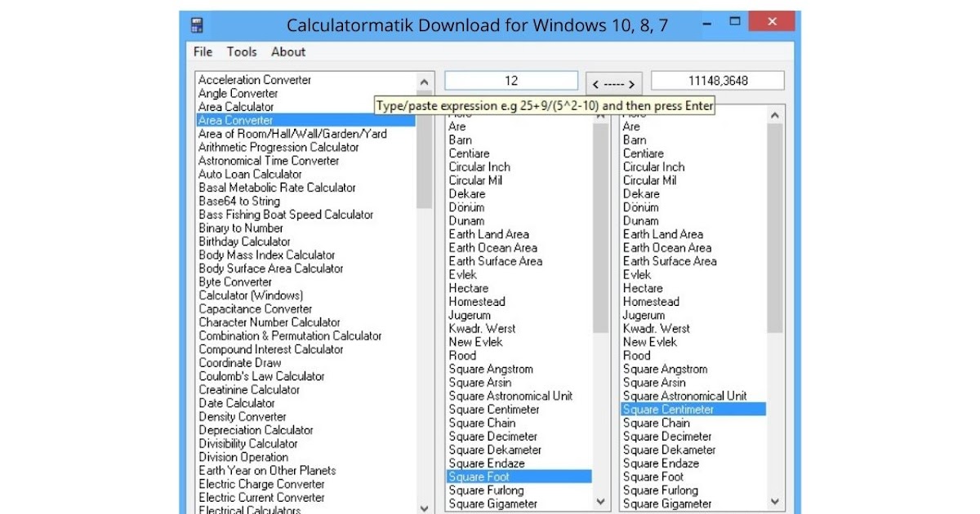
Task: Pick Square Angstrom in source units list
Action: tap(491, 369)
